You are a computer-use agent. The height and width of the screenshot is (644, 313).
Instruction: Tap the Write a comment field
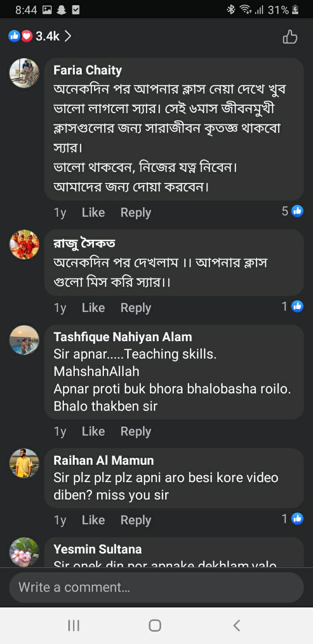[x=156, y=587]
